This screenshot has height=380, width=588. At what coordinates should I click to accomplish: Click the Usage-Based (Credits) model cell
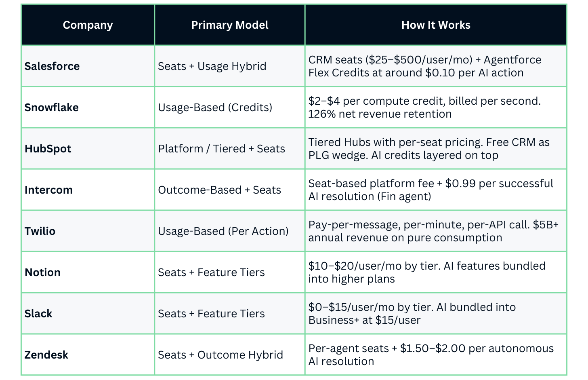coord(215,108)
